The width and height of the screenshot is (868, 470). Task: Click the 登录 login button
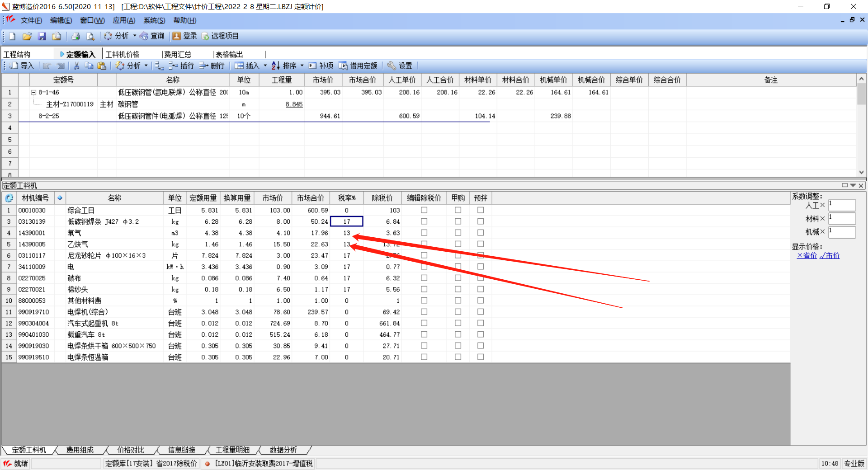point(184,36)
